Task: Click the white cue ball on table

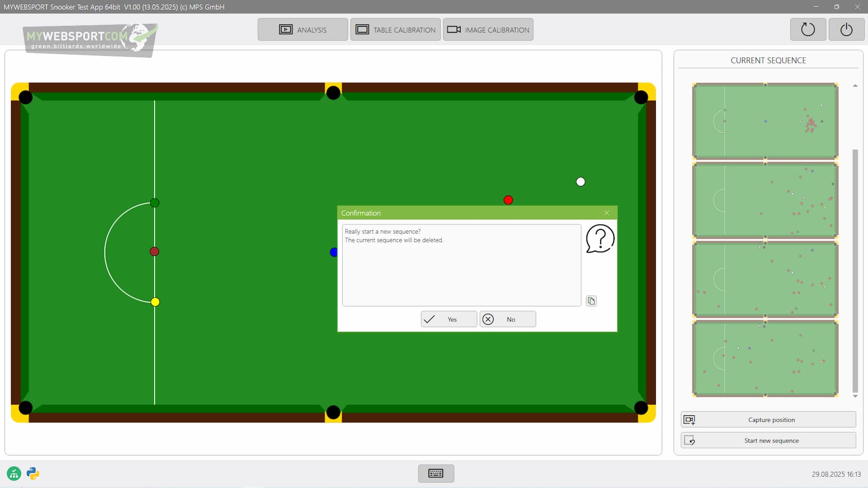Action: click(580, 182)
